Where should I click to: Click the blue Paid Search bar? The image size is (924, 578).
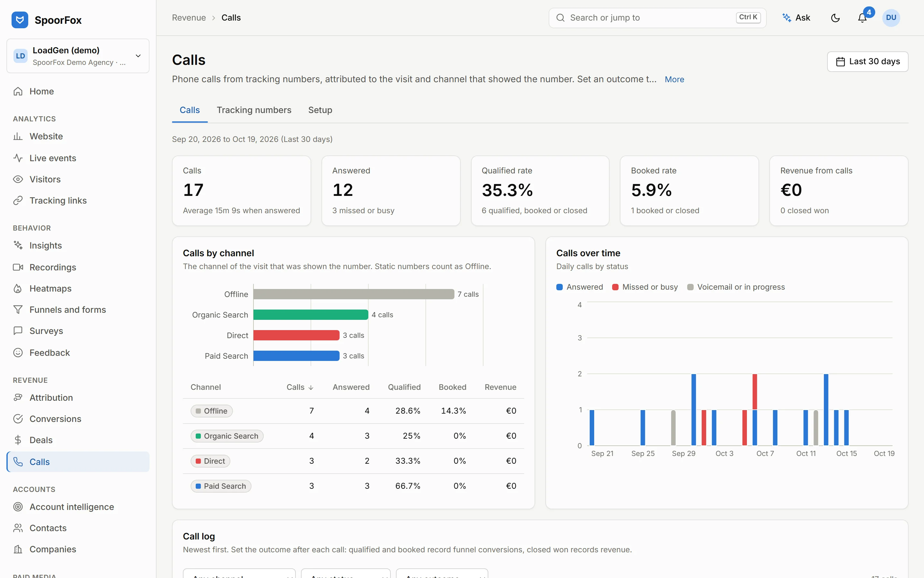tap(296, 356)
